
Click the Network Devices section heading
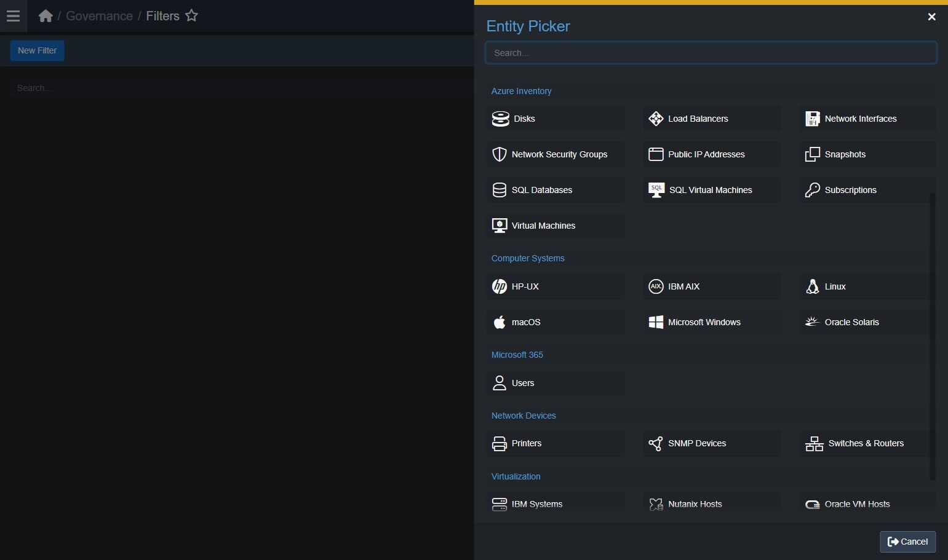524,416
